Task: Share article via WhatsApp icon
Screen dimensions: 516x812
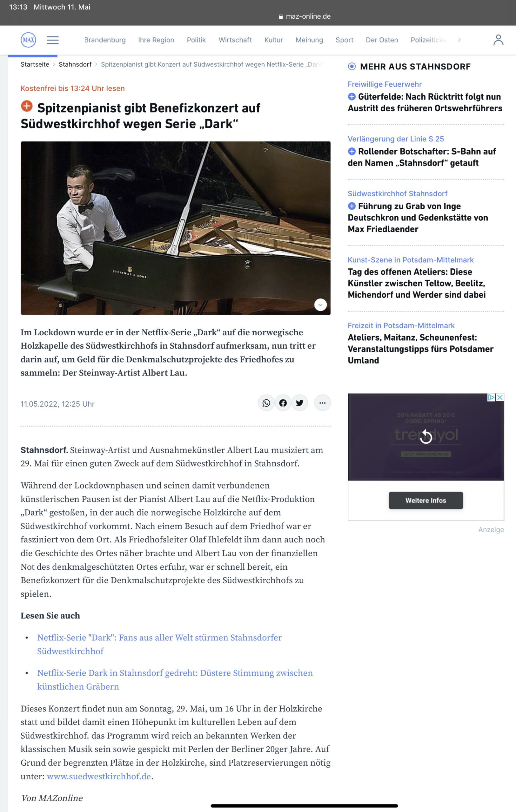Action: tap(266, 403)
